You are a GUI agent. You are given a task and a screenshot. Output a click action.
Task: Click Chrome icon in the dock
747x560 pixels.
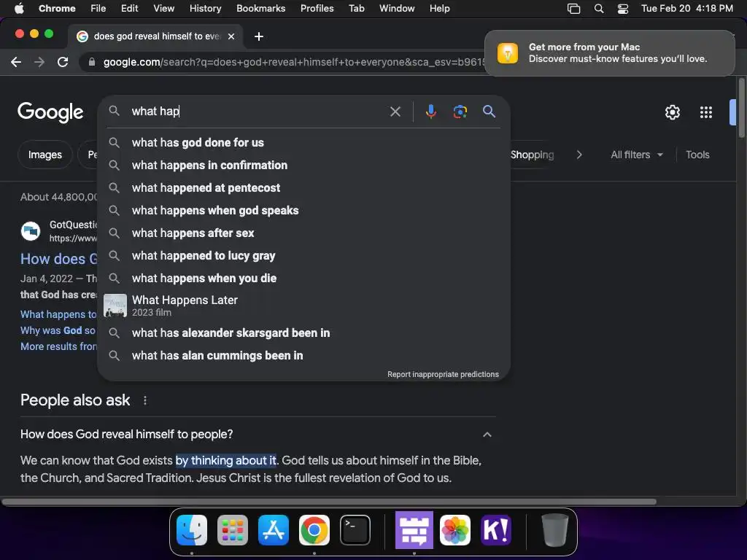314,530
